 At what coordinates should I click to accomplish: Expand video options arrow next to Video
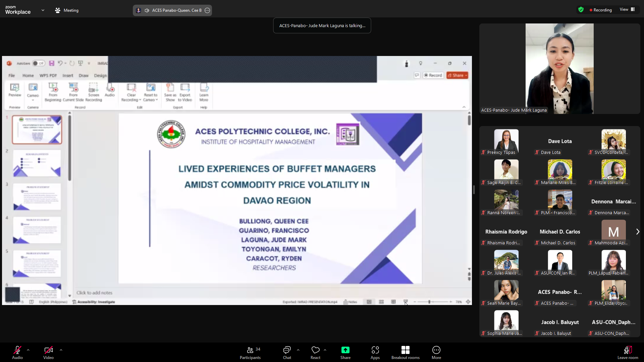pos(61,350)
